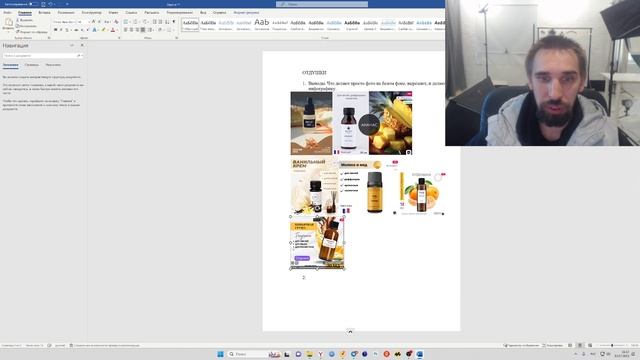640x360 pixels.
Task: Click the Increase Indent icon
Action: tap(160, 21)
